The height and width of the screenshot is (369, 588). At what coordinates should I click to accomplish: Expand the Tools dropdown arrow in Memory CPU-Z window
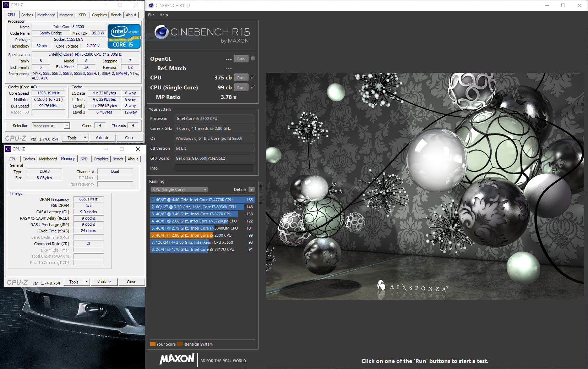(87, 282)
